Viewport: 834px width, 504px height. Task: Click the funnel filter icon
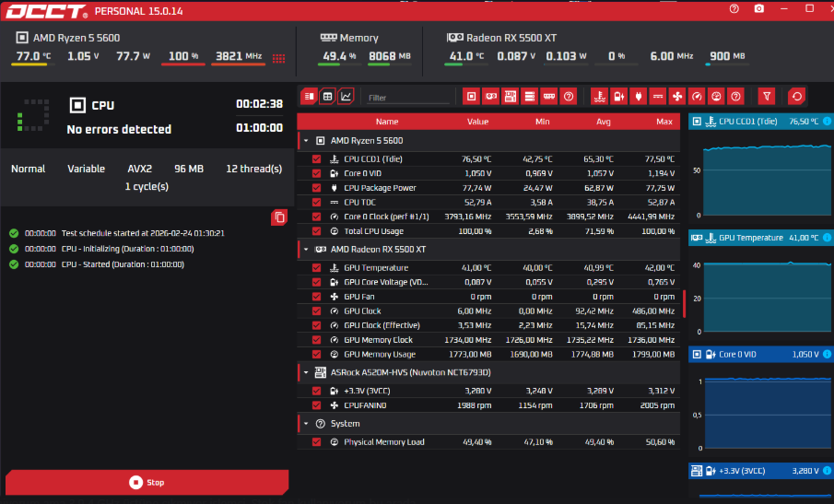[x=767, y=96]
